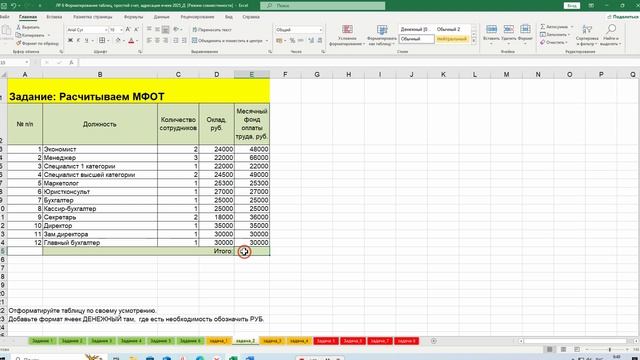Apply the comma thousands separator style
Image resolution: width=640 pixels, height=360 pixels.
point(301,40)
